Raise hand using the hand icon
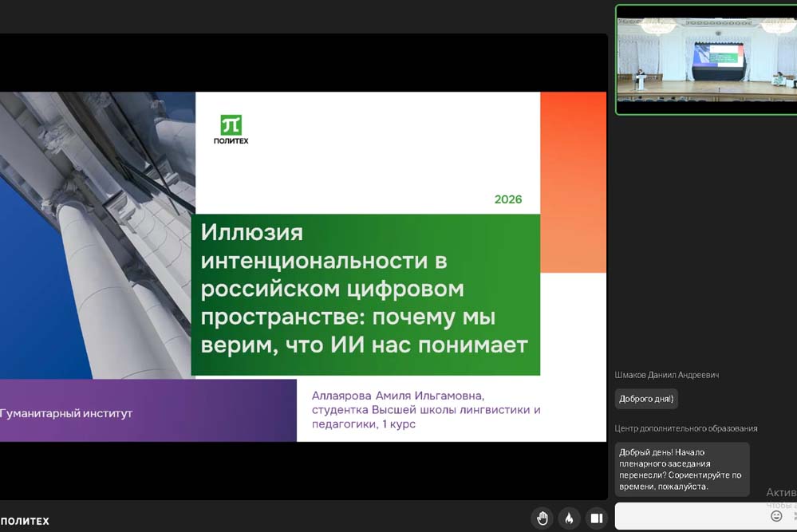Image resolution: width=797 pixels, height=532 pixels. coord(543,518)
